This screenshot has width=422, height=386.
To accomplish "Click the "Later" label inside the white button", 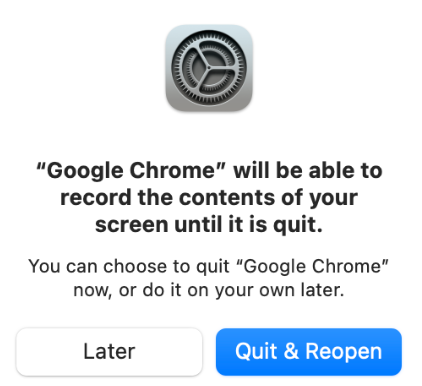I will [109, 351].
